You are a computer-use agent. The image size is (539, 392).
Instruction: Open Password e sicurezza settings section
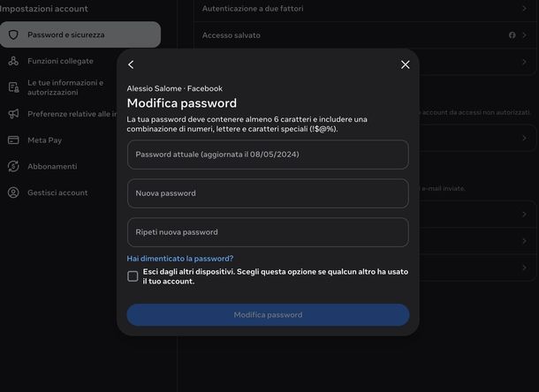click(80, 34)
